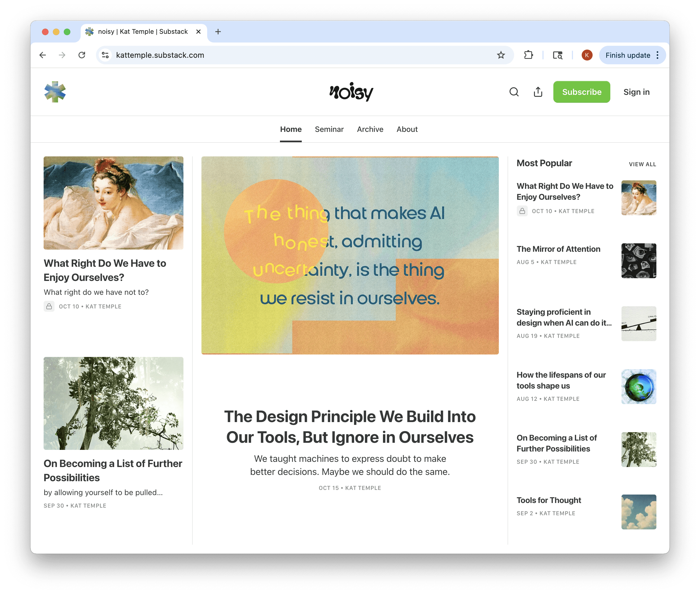Viewport: 700px width, 594px height.
Task: Click the green Subscribe button
Action: click(581, 92)
